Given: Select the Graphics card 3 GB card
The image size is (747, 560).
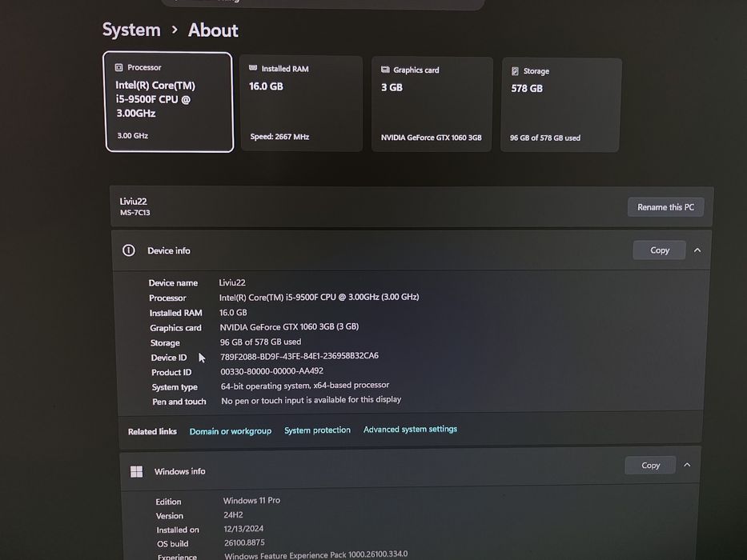Looking at the screenshot, I should pyautogui.click(x=432, y=104).
